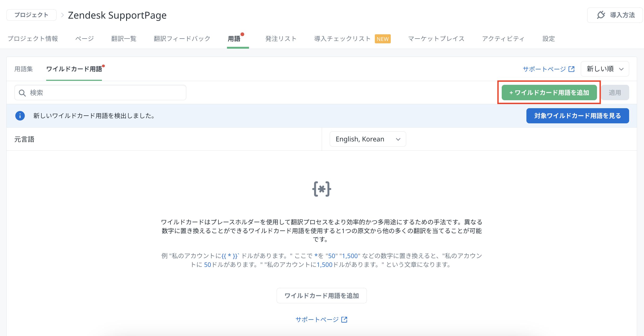Image resolution: width=644 pixels, height=336 pixels.
Task: Click outlined ワイルドカード用語を追加 center button
Action: coord(321,296)
